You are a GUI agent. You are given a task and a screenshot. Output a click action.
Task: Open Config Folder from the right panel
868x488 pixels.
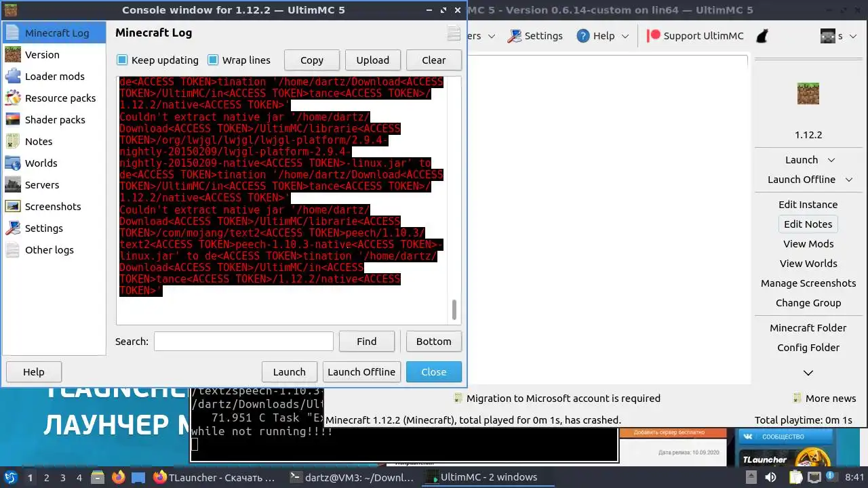click(x=808, y=348)
